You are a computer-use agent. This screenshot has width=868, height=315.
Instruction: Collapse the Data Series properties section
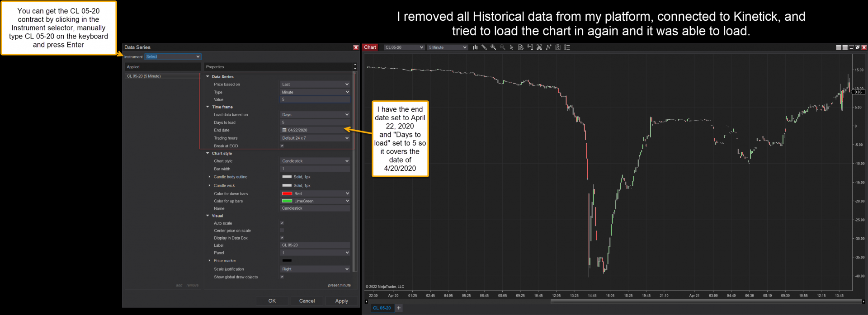click(x=208, y=76)
